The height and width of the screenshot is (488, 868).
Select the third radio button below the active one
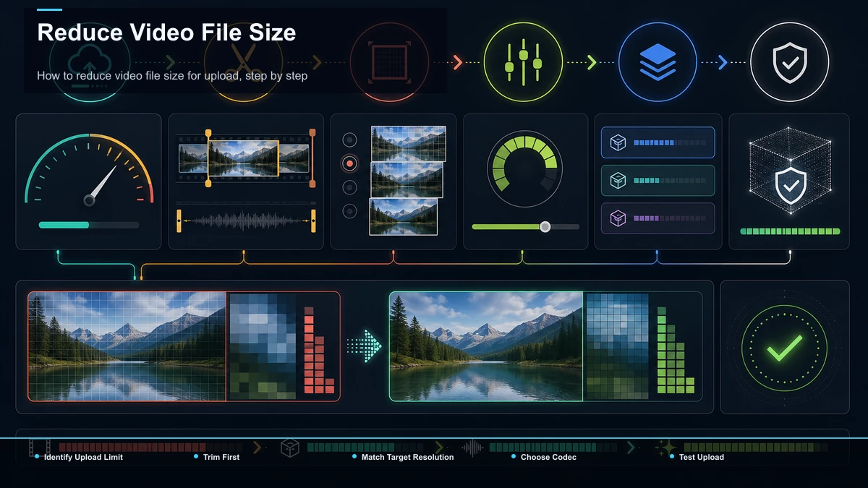[349, 187]
